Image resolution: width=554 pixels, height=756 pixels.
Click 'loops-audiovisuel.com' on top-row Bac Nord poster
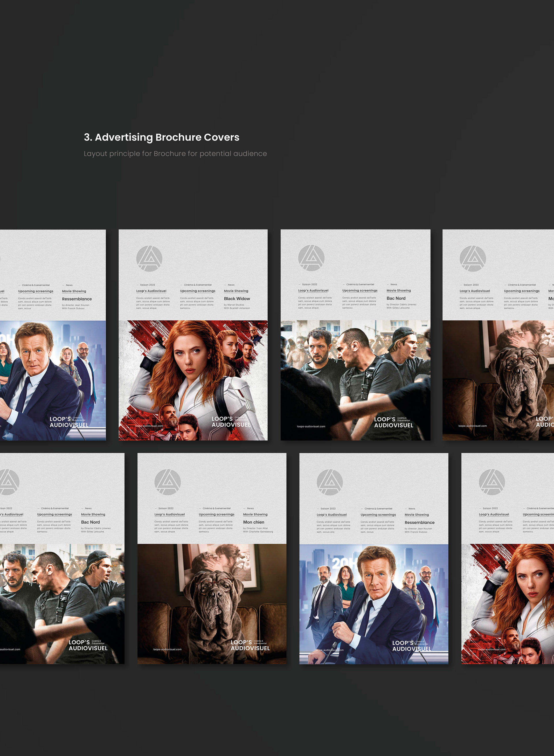pyautogui.click(x=311, y=427)
